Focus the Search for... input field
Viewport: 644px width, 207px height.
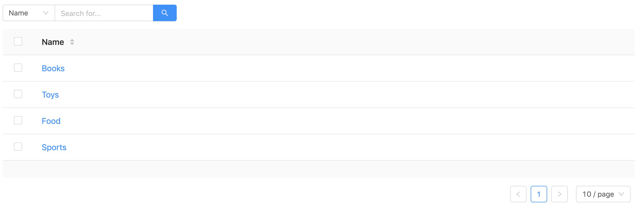[104, 13]
